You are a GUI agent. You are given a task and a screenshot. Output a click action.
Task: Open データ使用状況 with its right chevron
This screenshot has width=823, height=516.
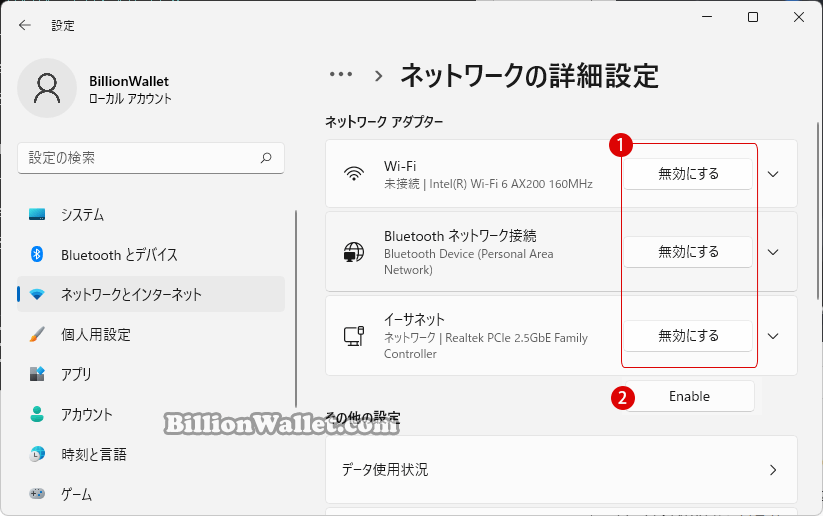pos(773,469)
